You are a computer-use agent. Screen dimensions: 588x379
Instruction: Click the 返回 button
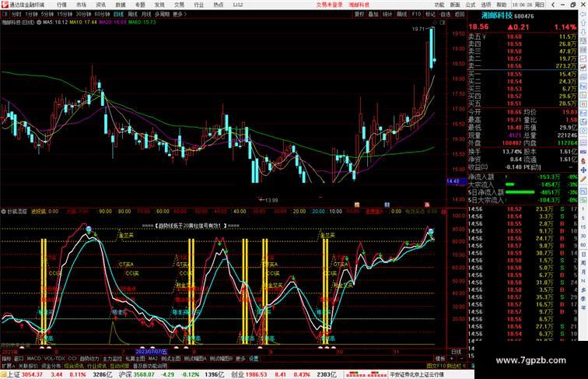(x=460, y=14)
